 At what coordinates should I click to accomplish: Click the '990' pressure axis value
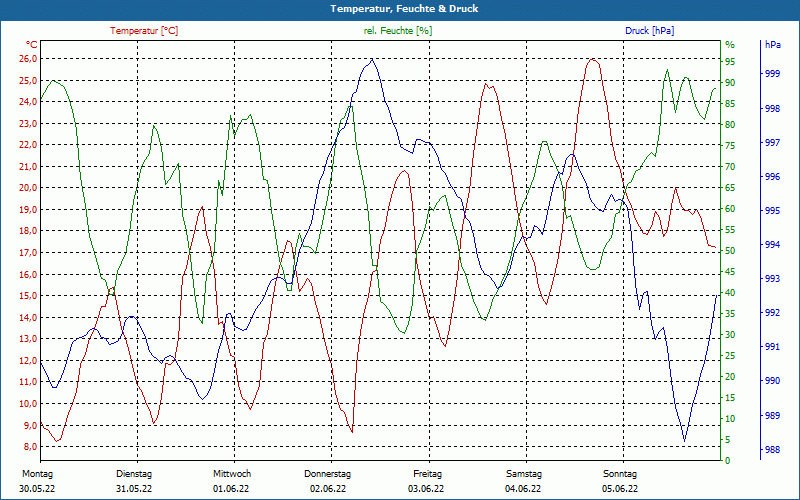coord(772,381)
